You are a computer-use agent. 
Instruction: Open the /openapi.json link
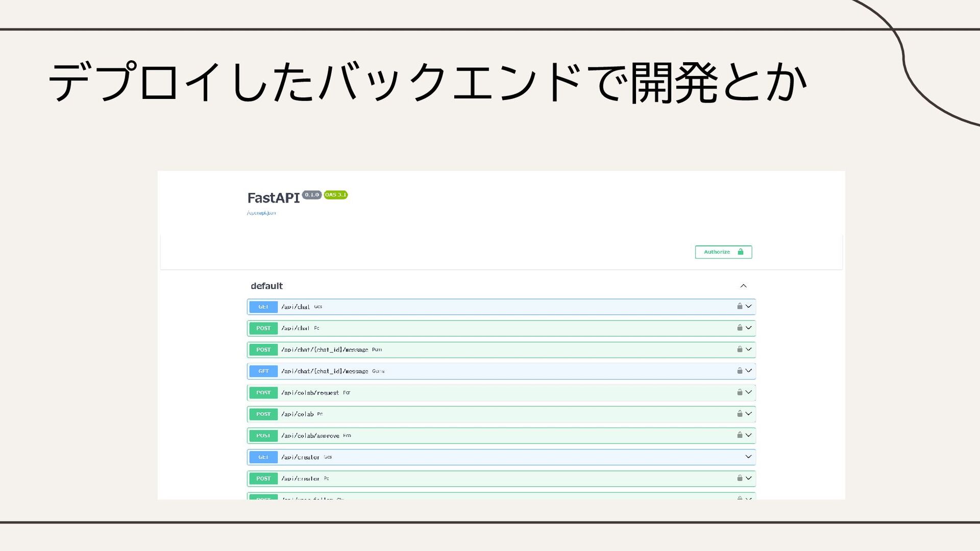(261, 213)
